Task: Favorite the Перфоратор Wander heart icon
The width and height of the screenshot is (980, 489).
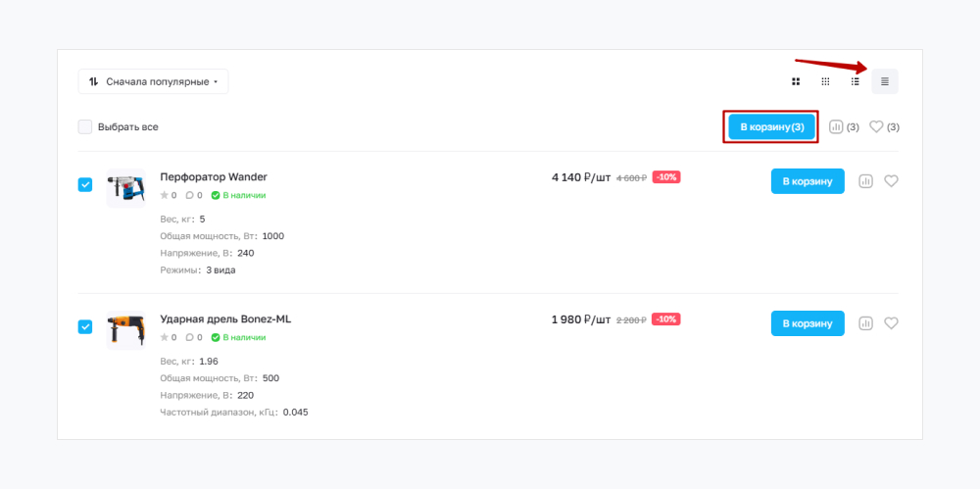Action: click(x=891, y=181)
